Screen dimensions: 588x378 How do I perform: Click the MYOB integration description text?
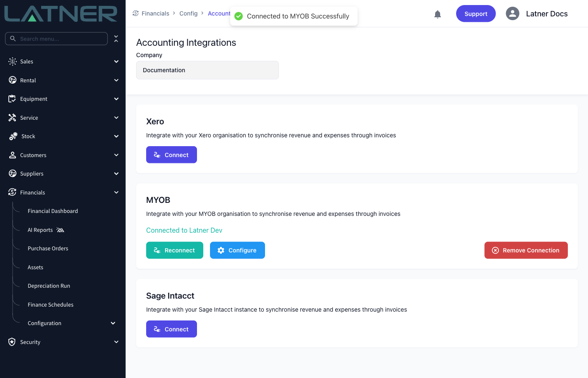[273, 214]
